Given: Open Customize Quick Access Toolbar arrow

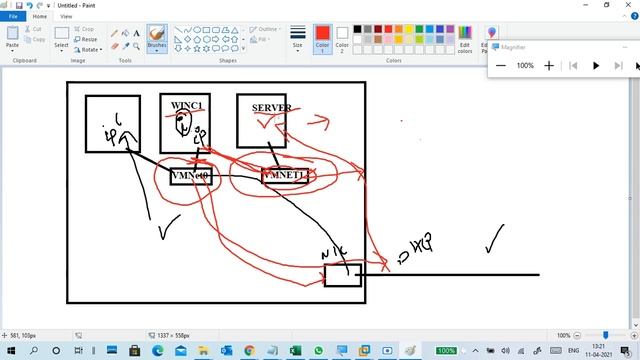Looking at the screenshot, I should [49, 6].
